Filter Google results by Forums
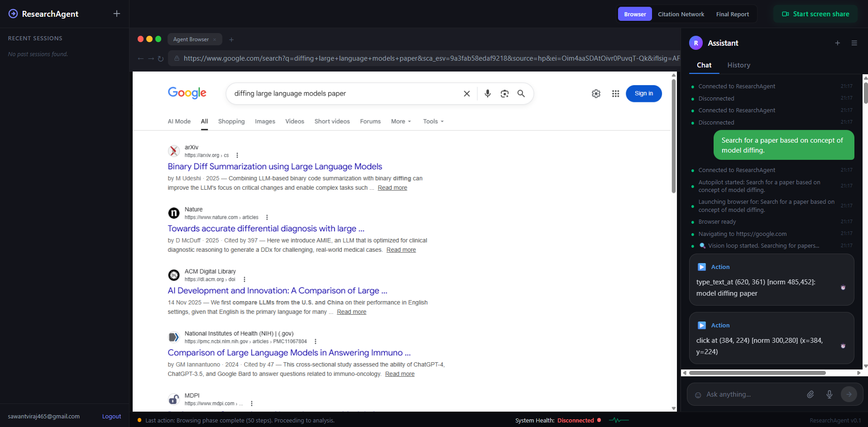Viewport: 868px width, 427px height. point(370,121)
